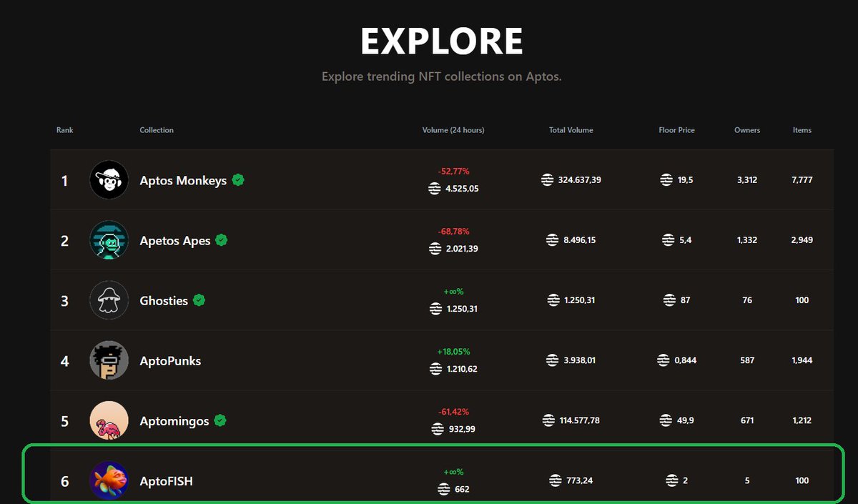Click the Aptos coin icon beside floor 49,9
858x504 pixels.
tap(666, 420)
